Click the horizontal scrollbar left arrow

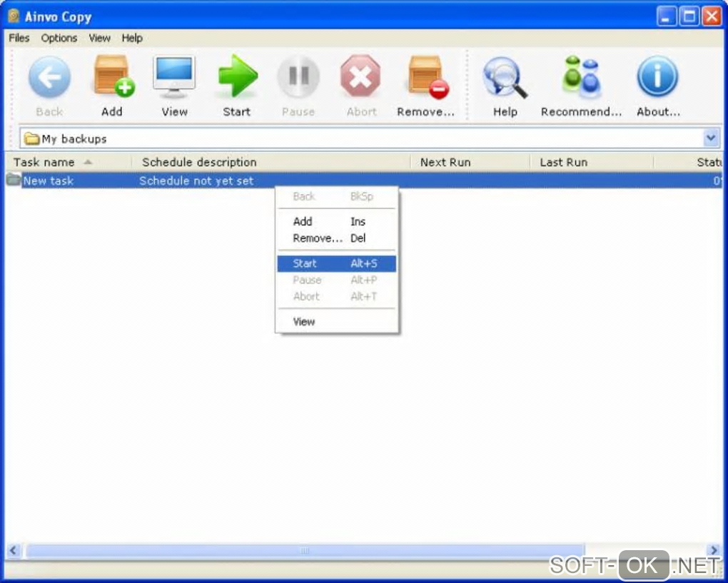[13, 550]
